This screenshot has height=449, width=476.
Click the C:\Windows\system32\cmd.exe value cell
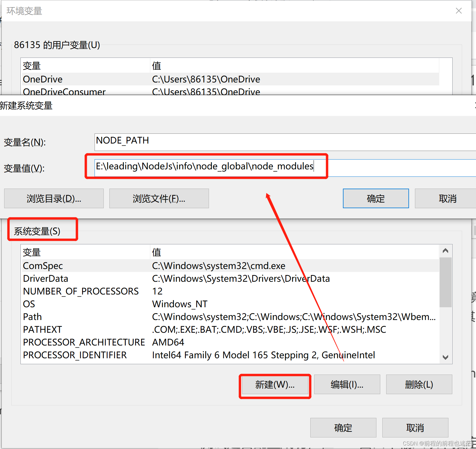click(x=219, y=266)
